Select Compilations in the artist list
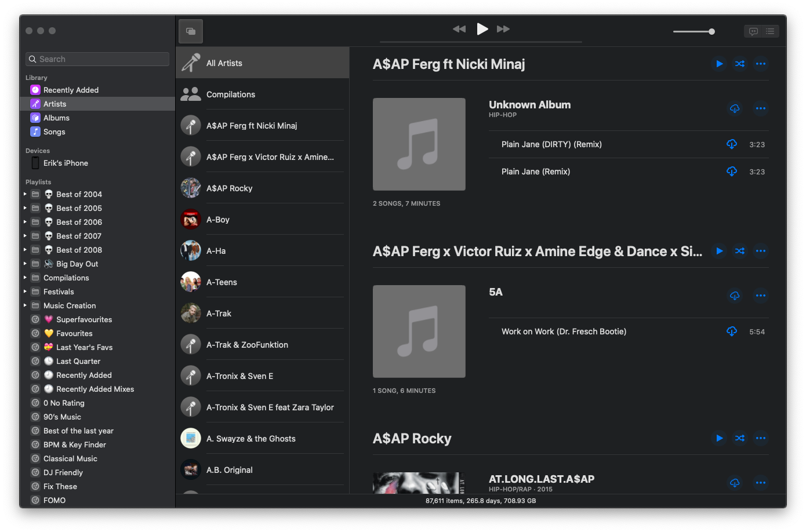This screenshot has width=806, height=532. [x=262, y=94]
